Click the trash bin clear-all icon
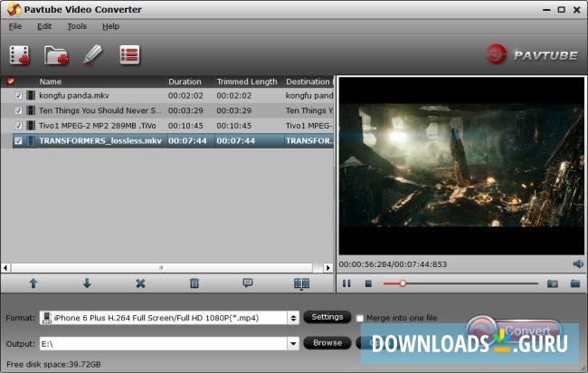588x373 pixels. [x=194, y=283]
